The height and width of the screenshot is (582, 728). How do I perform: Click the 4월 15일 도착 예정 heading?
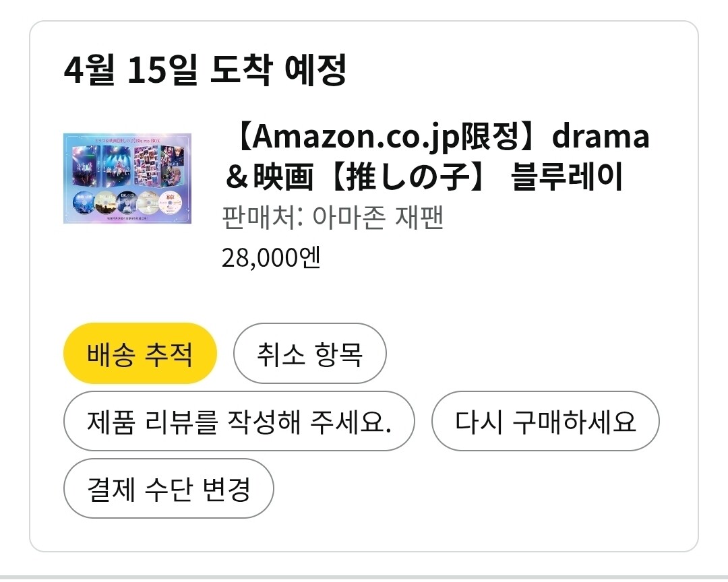pos(205,69)
